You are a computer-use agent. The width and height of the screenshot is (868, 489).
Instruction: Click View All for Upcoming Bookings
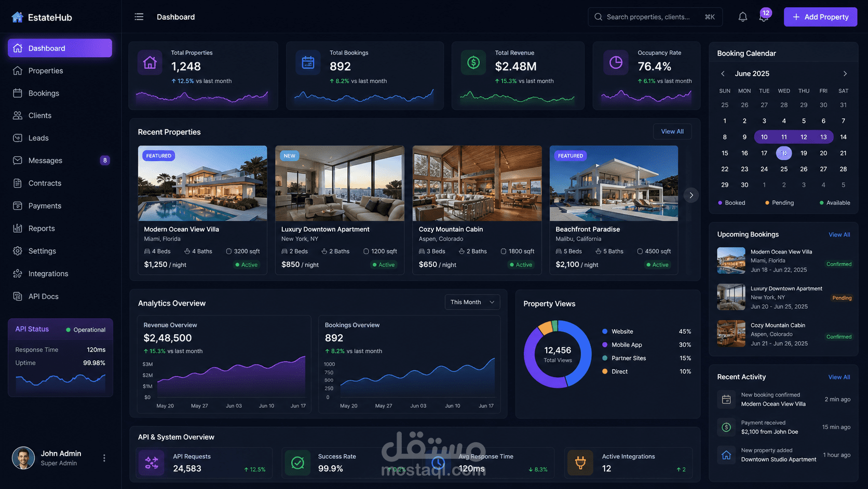(839, 235)
